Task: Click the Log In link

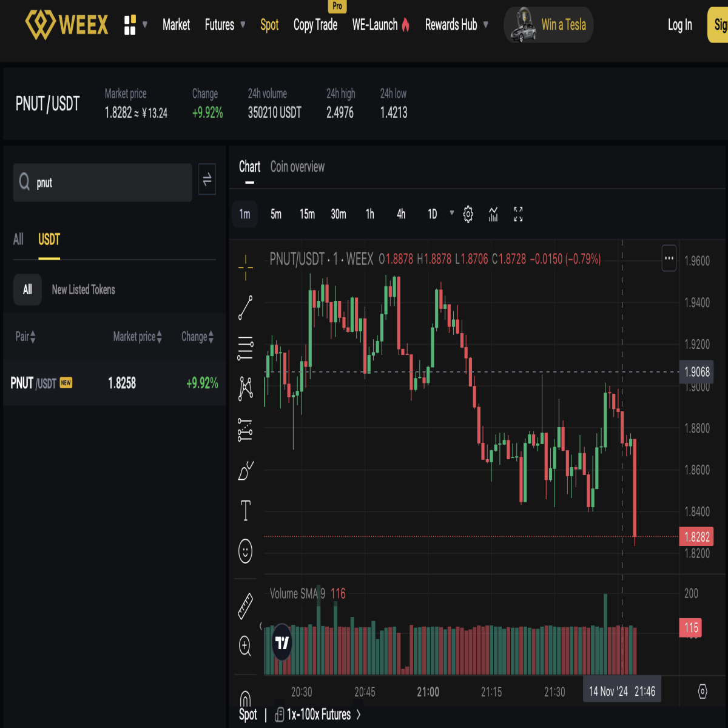Action: [680, 25]
